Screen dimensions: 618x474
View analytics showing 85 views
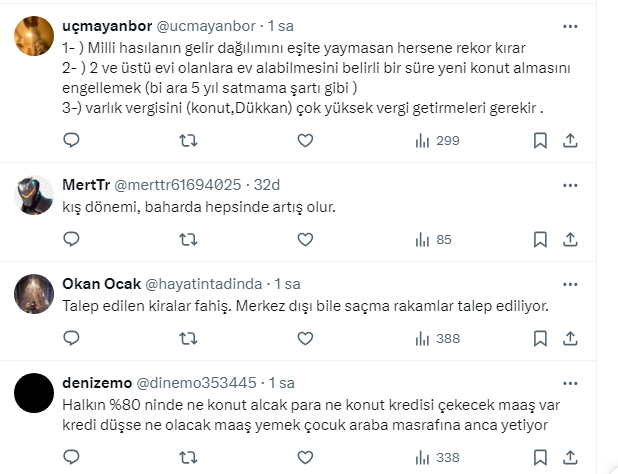coord(433,240)
